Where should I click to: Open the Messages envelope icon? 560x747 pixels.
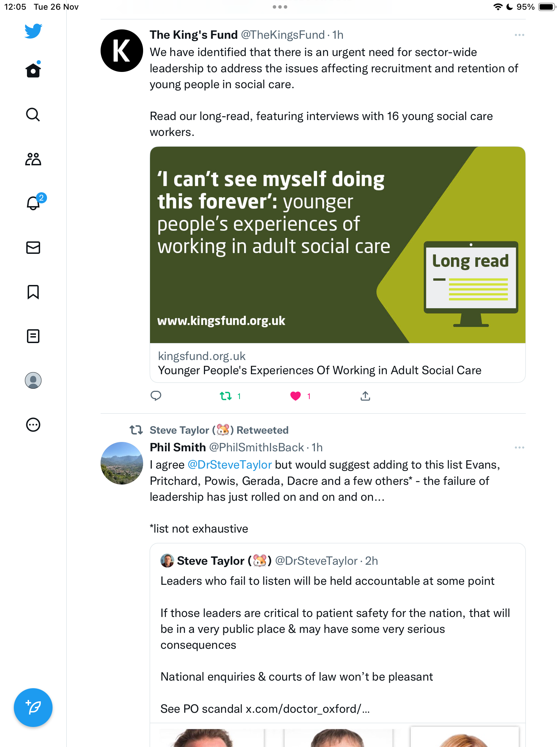[x=33, y=248]
